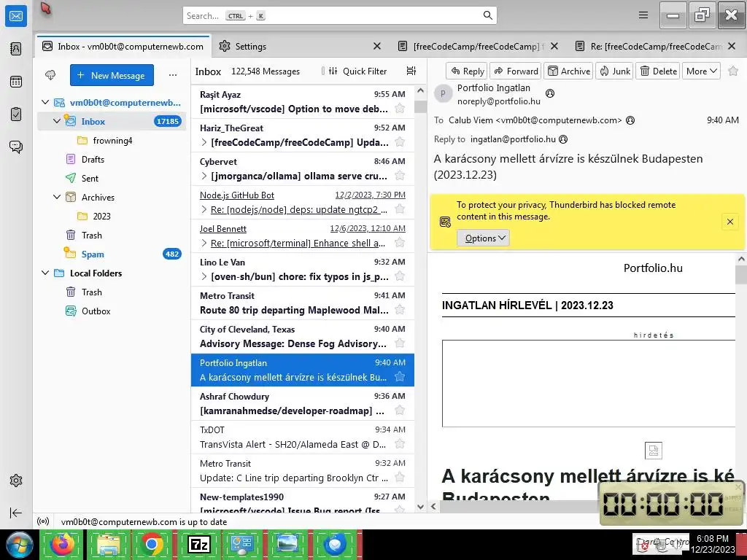747x560 pixels.
Task: Star the City of Cleveland advisory message
Action: point(400,343)
